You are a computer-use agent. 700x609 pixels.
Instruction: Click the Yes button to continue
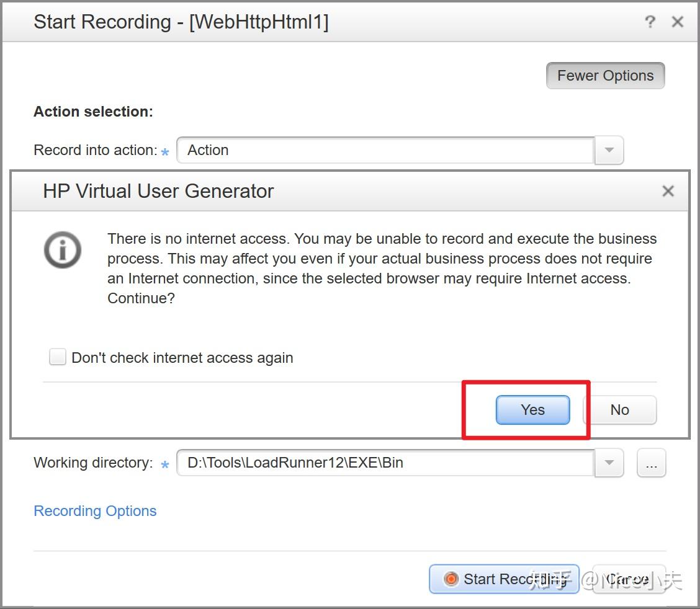[532, 410]
